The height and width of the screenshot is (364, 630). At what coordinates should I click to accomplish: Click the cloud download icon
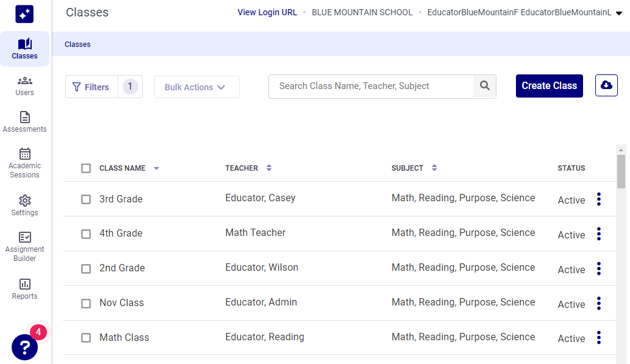pos(606,85)
